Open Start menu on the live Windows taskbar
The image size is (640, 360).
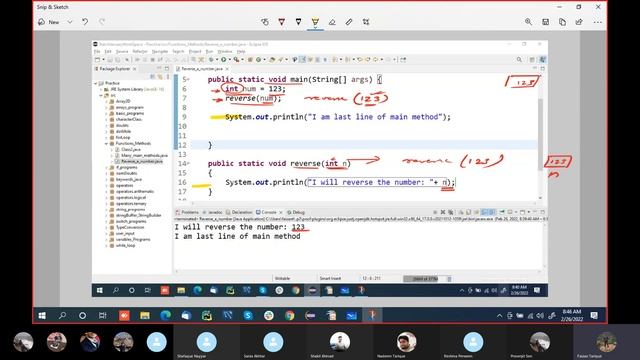click(x=42, y=315)
